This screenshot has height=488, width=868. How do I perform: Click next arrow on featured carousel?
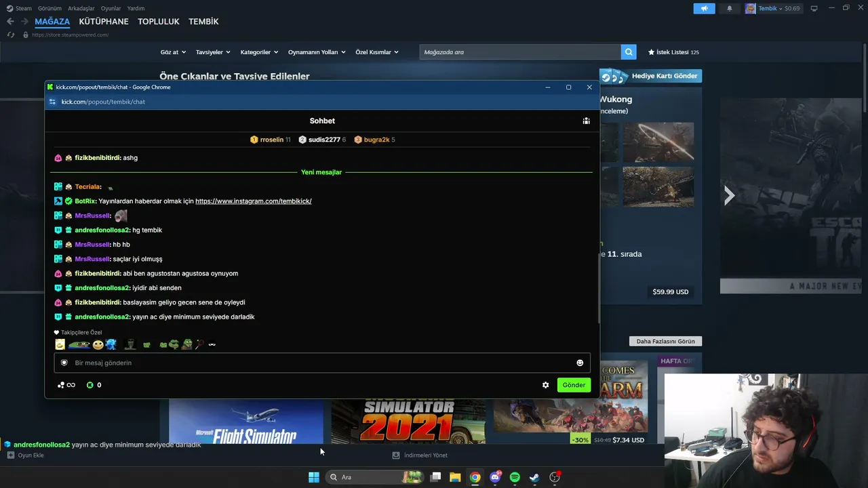click(x=729, y=196)
